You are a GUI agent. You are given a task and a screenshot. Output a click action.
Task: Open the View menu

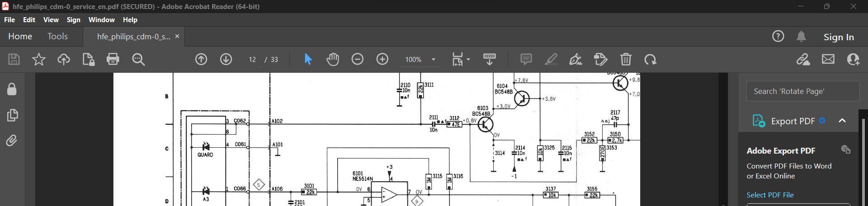coord(51,20)
